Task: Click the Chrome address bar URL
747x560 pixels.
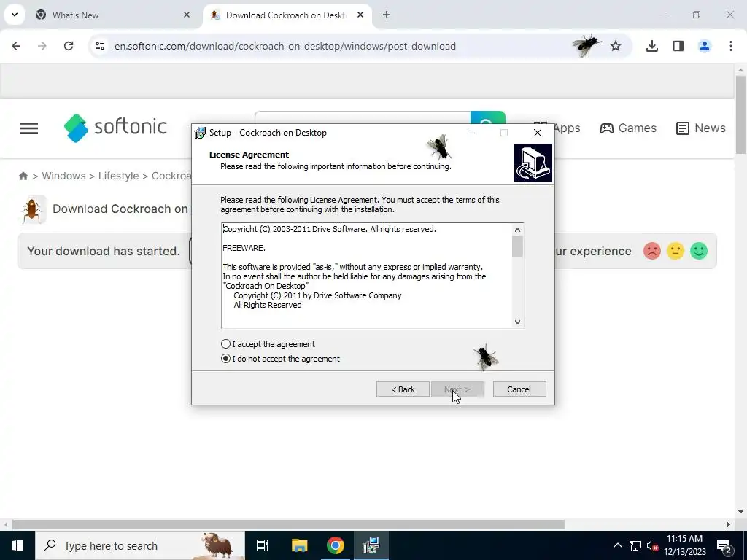Action: [285, 46]
